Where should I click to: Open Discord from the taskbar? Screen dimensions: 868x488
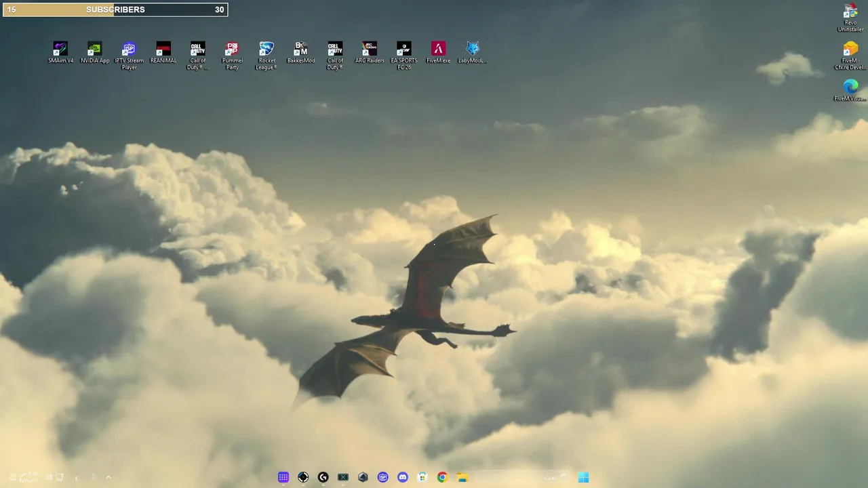(x=403, y=477)
